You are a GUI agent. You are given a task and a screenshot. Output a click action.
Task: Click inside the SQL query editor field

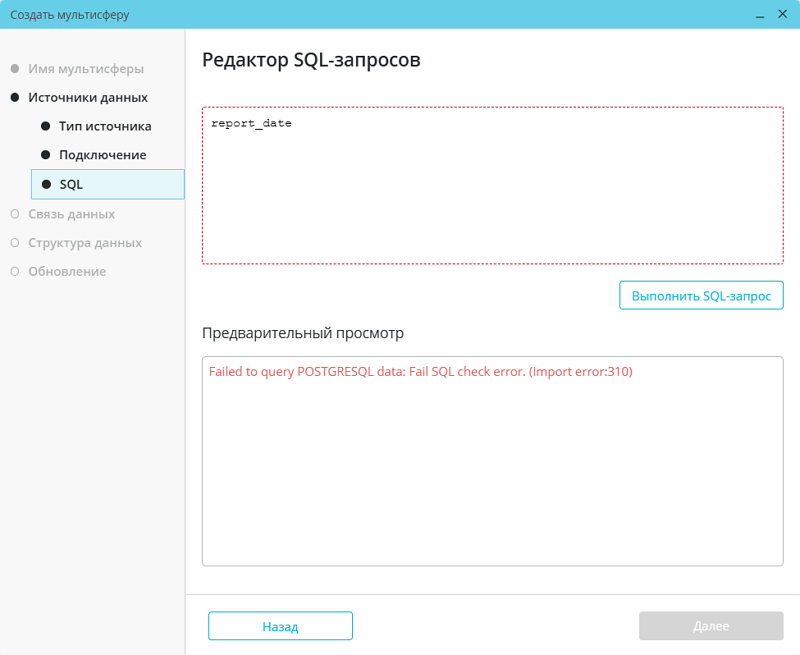pos(492,200)
